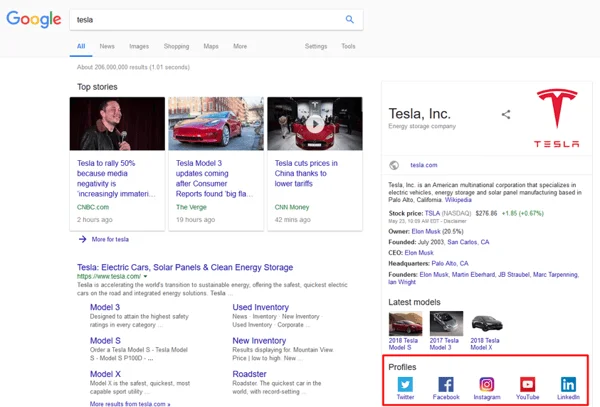The image size is (600, 407).
Task: Open search Settings
Action: pos(316,46)
